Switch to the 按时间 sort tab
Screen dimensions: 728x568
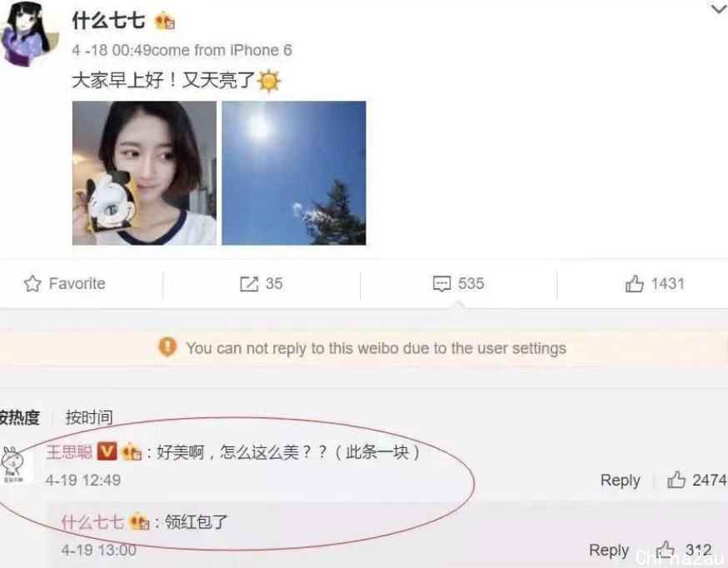[x=89, y=417]
